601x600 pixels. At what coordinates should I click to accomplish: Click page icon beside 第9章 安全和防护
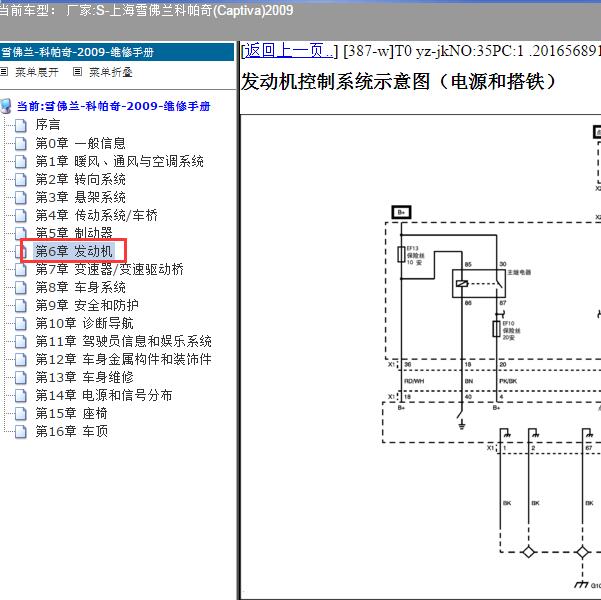[x=21, y=306]
